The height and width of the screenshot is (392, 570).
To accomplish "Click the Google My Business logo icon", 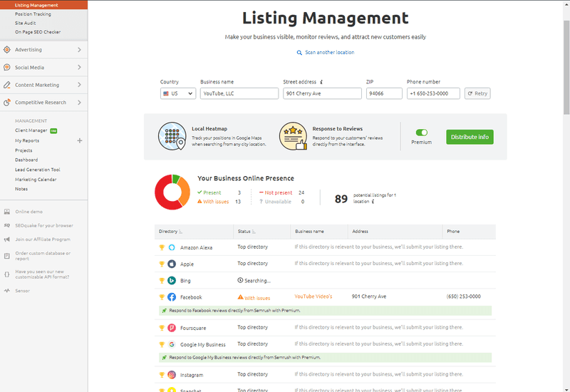I will coord(172,344).
